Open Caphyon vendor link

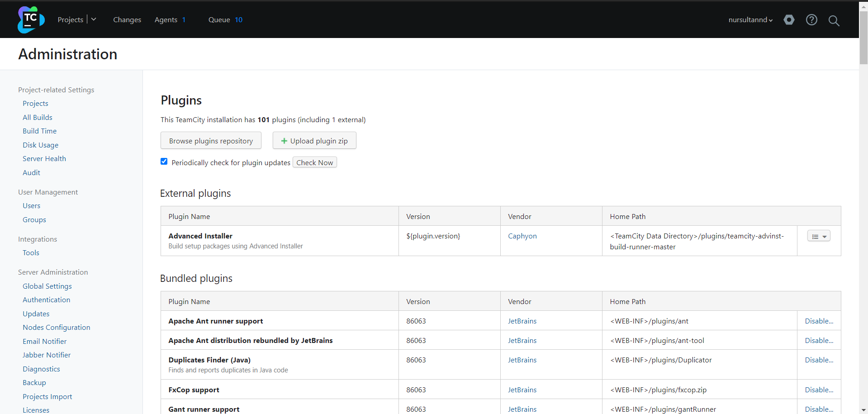(522, 236)
